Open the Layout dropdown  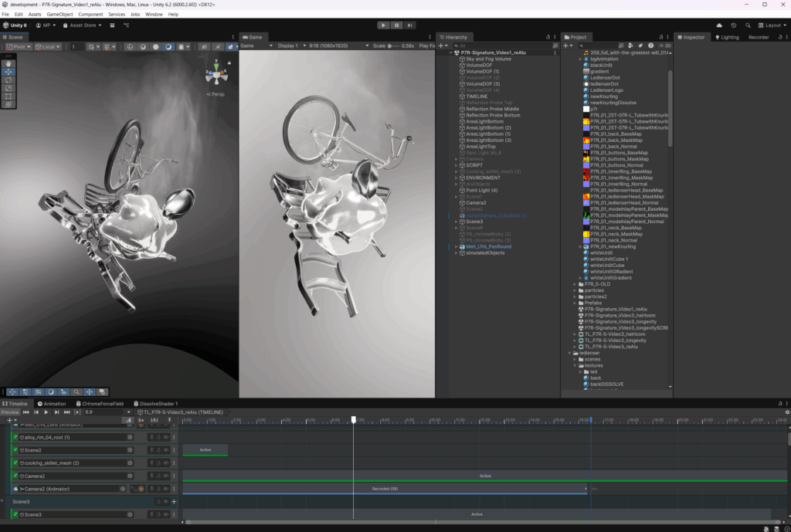coord(771,25)
